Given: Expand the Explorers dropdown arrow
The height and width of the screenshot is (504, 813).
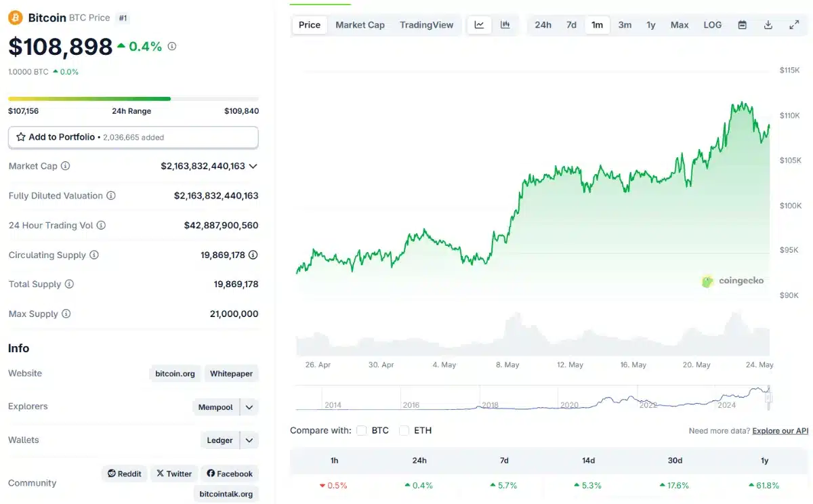Looking at the screenshot, I should coord(249,407).
